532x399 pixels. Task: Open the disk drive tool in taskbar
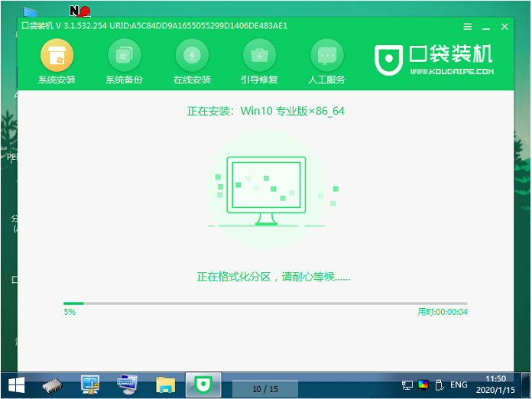click(53, 384)
